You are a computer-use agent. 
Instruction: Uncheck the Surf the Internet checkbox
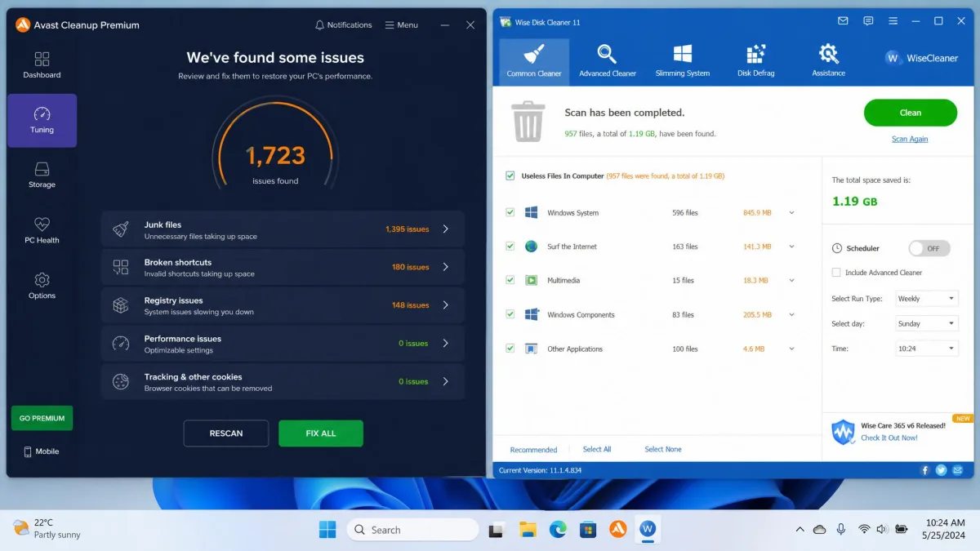click(510, 247)
